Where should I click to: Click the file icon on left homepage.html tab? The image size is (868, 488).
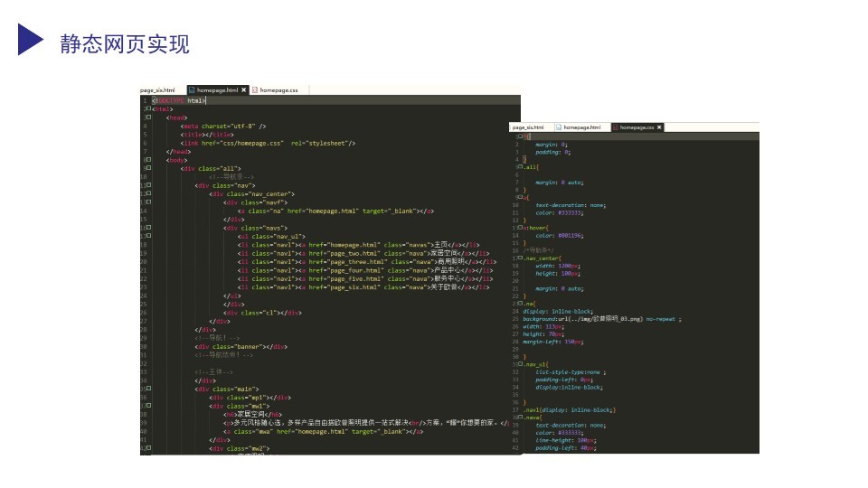click(192, 90)
